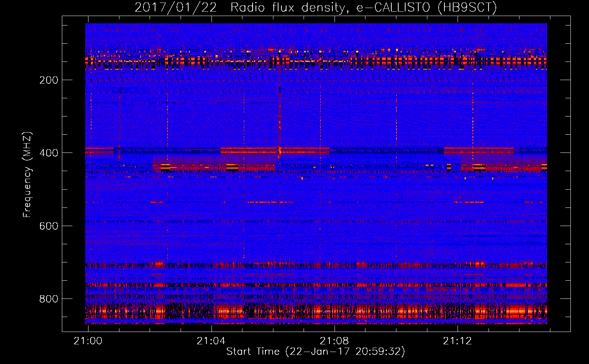Click the 21:00 time axis label
Screen dimensions: 589x364
[x=88, y=341]
